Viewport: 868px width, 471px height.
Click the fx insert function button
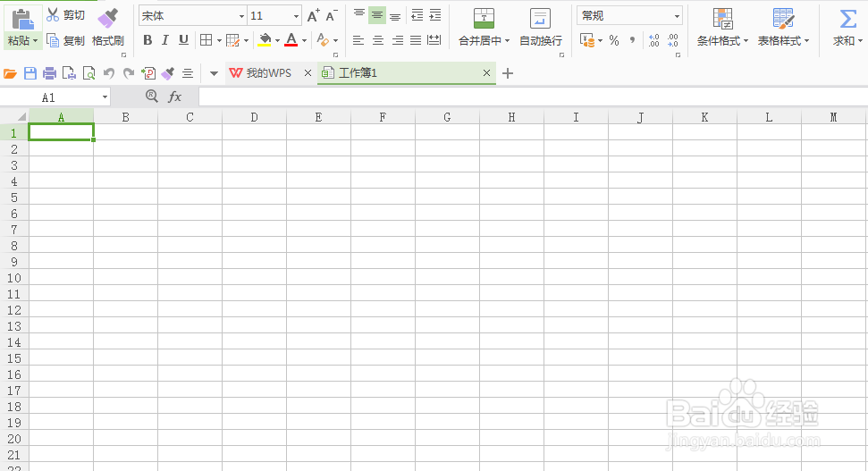[x=174, y=97]
